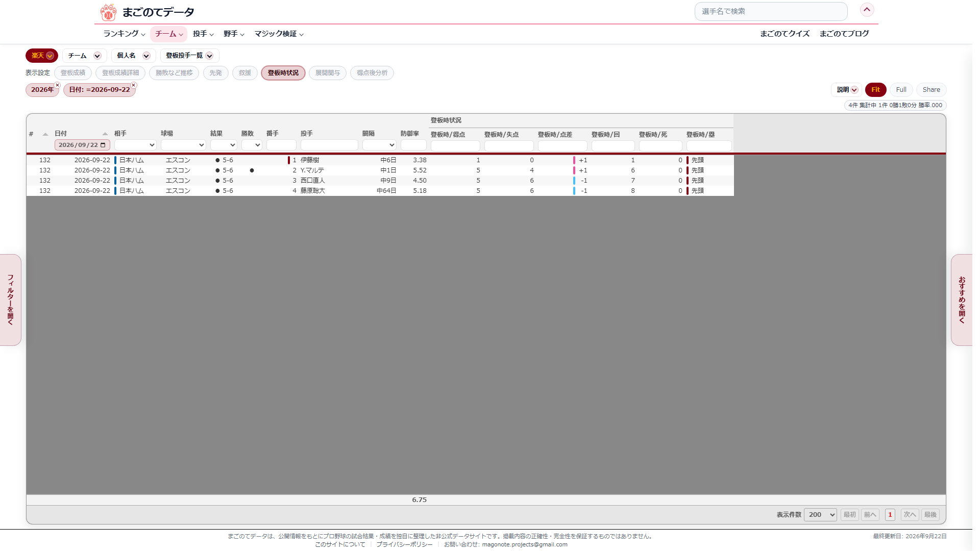Collapse header with the up-arrow circle icon
This screenshot has height=551, width=980.
click(x=867, y=10)
